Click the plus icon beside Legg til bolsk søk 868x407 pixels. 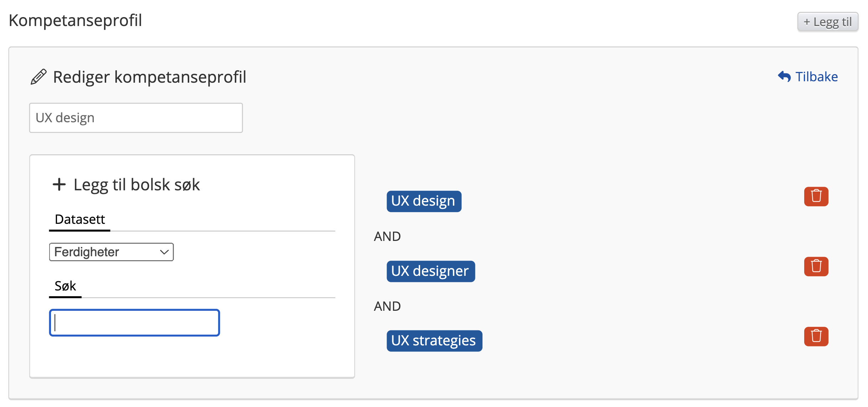(x=59, y=184)
